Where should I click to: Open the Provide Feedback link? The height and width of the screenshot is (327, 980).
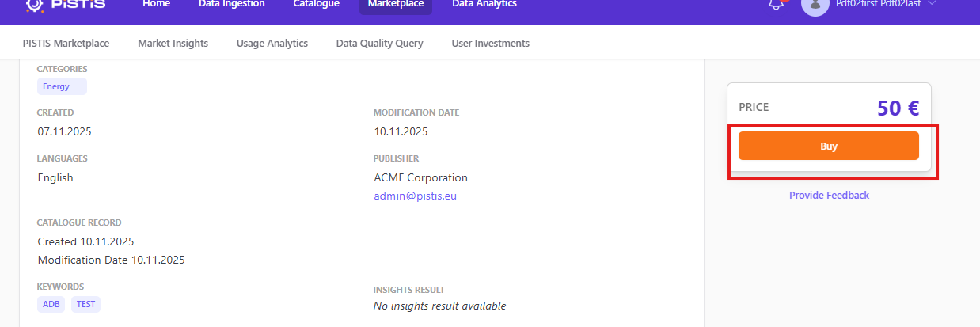pyautogui.click(x=829, y=196)
